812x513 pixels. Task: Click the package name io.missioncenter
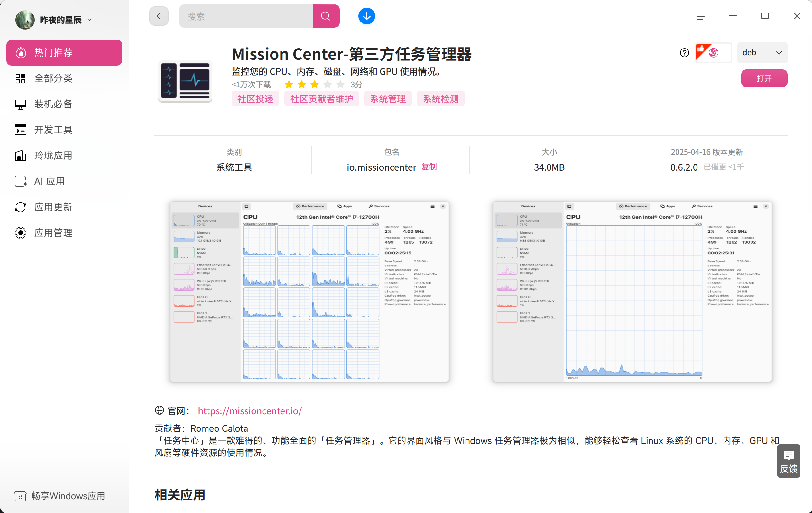pos(381,167)
